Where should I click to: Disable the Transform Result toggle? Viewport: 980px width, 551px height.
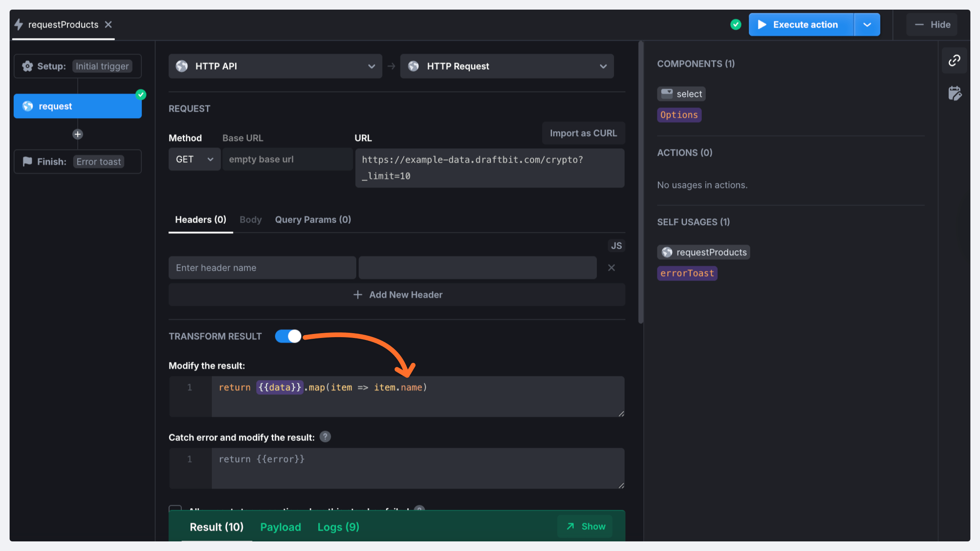tap(288, 336)
